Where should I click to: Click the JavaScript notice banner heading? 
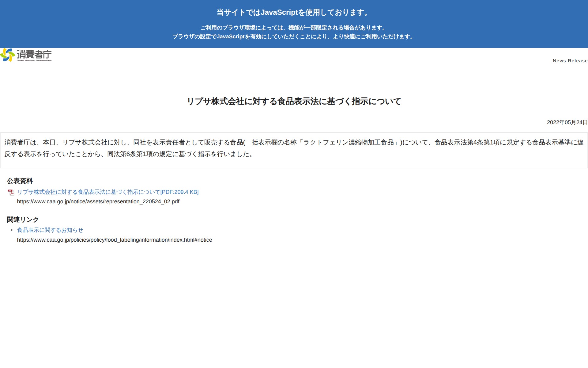(293, 13)
